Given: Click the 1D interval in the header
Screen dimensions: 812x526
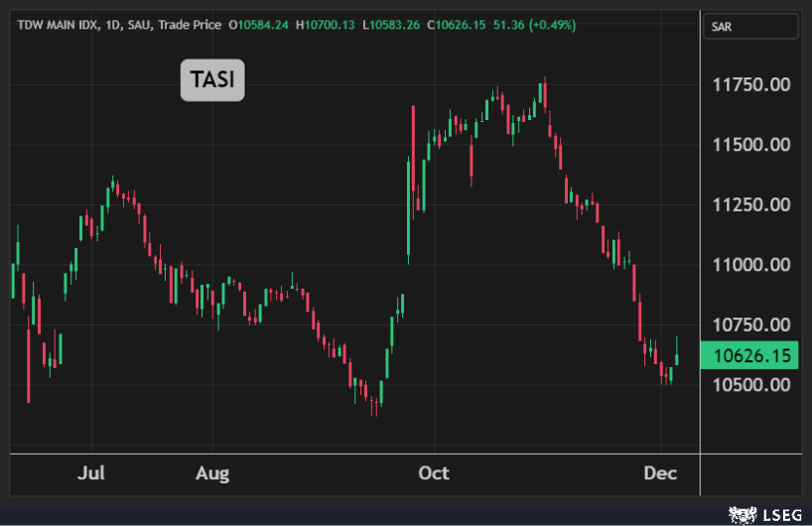Looking at the screenshot, I should click(x=120, y=25).
